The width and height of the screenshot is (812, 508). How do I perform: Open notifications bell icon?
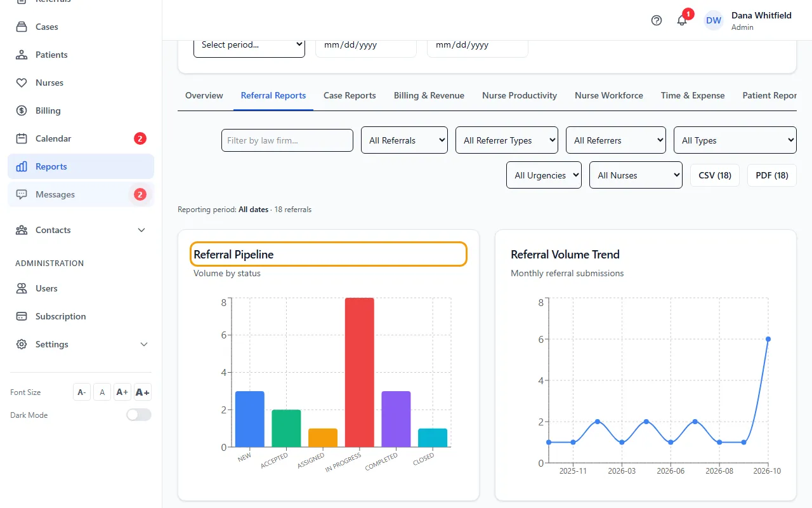[x=682, y=20]
